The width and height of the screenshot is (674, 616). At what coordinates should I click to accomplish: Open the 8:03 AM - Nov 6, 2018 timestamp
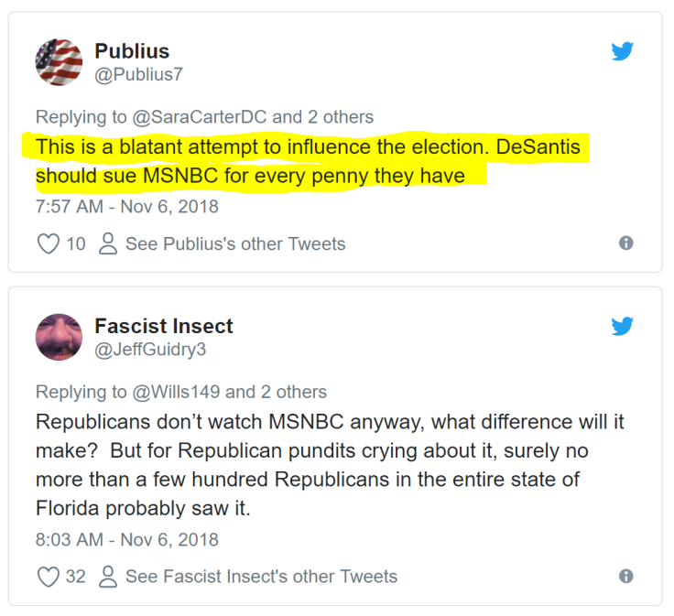tap(127, 539)
